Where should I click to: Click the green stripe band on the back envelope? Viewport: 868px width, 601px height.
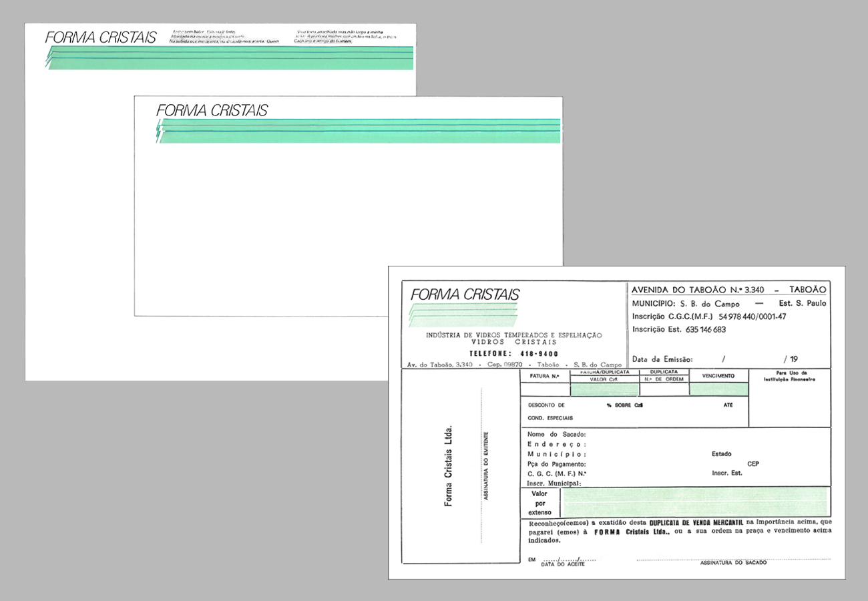click(230, 58)
